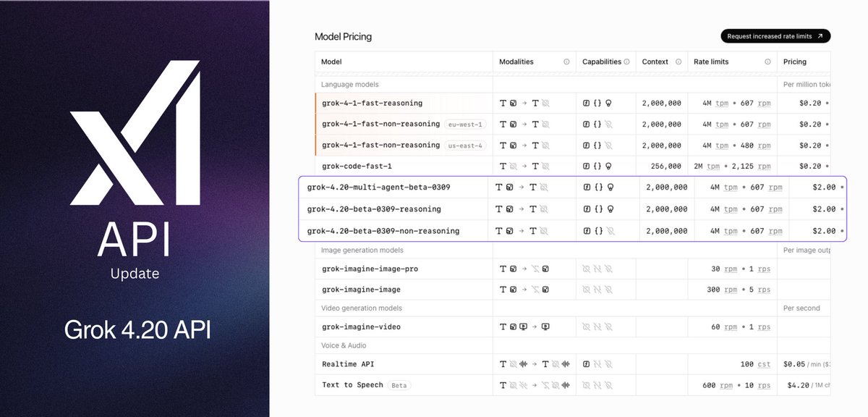Open the Modalities column info icon
This screenshot has width=868, height=417.
pyautogui.click(x=566, y=62)
